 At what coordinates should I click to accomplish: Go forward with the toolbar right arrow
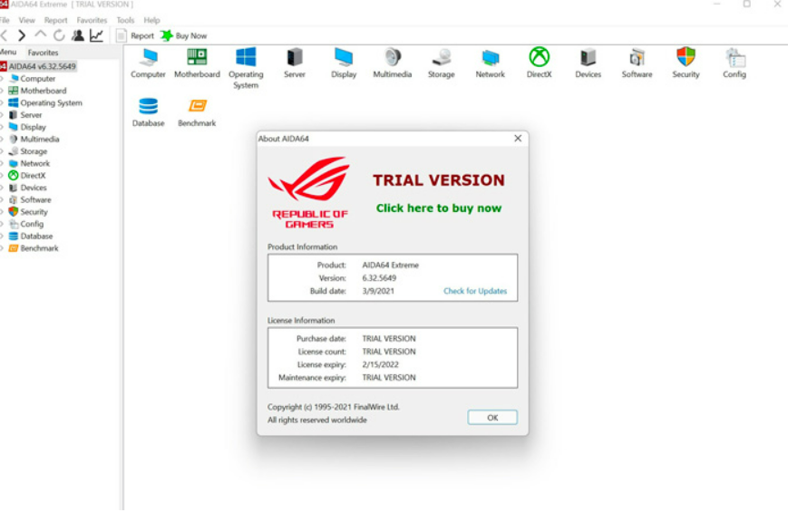pyautogui.click(x=22, y=35)
